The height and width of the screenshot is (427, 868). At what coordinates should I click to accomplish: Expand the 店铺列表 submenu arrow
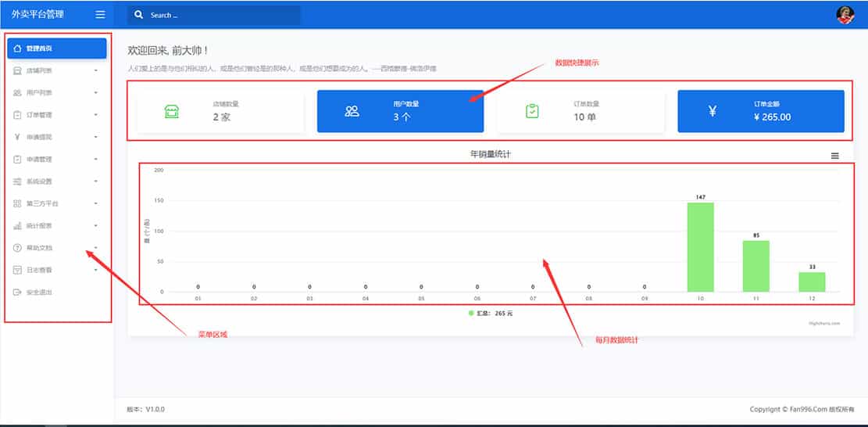coord(95,70)
